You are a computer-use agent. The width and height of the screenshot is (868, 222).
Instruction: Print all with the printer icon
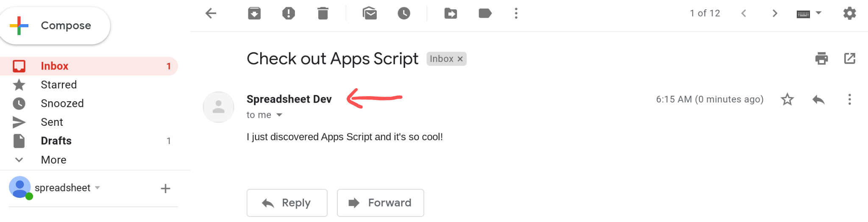pyautogui.click(x=821, y=58)
